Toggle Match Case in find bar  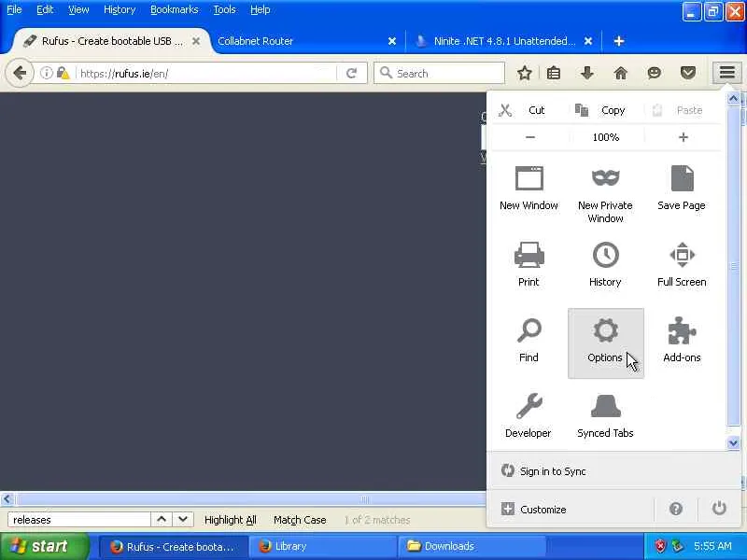(x=300, y=520)
